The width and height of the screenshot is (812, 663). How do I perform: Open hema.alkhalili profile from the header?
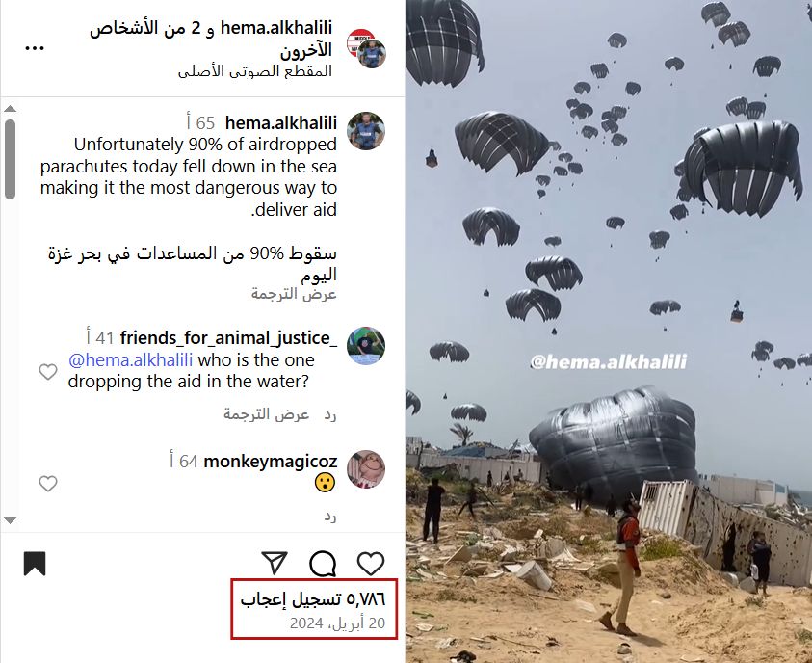(276, 28)
